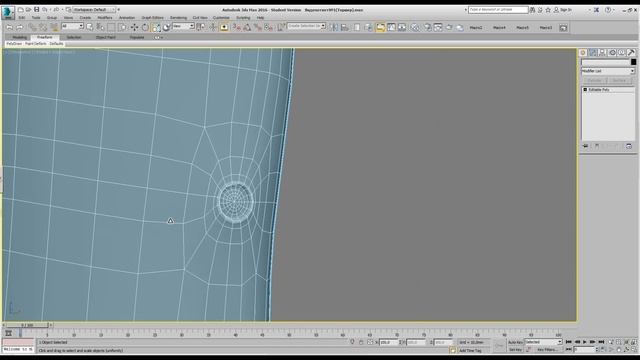Click the Add Time Tag label

pos(470,350)
